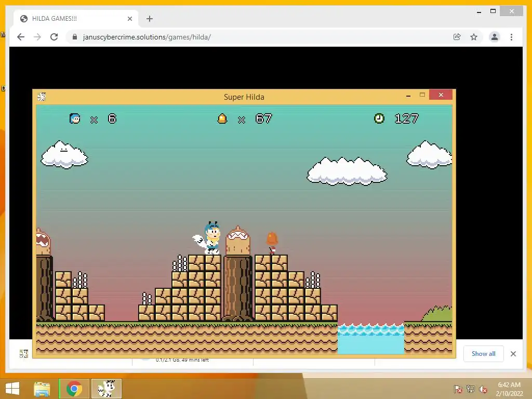Reload the Hilda games page
This screenshot has height=399, width=532.
(x=54, y=37)
